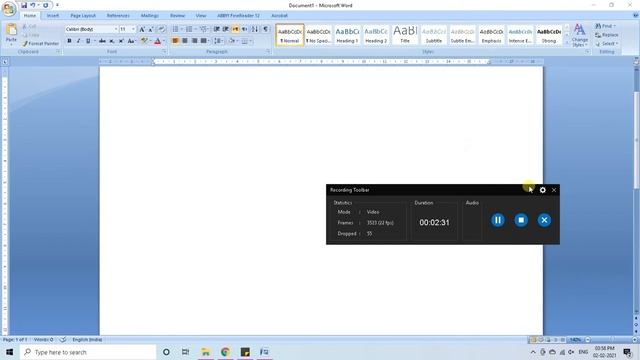The height and width of the screenshot is (360, 640).
Task: Sort the selected text
Action: (x=255, y=29)
